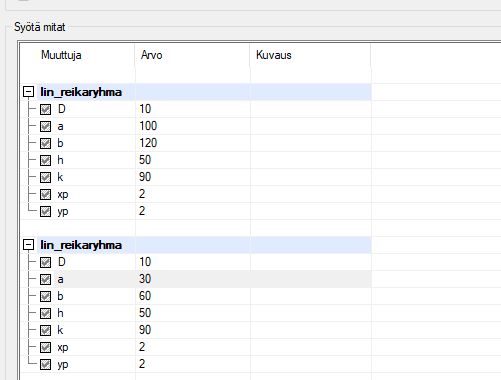Collapse the first lin_reikaryhma group
The width and height of the screenshot is (501, 380).
pyautogui.click(x=29, y=92)
